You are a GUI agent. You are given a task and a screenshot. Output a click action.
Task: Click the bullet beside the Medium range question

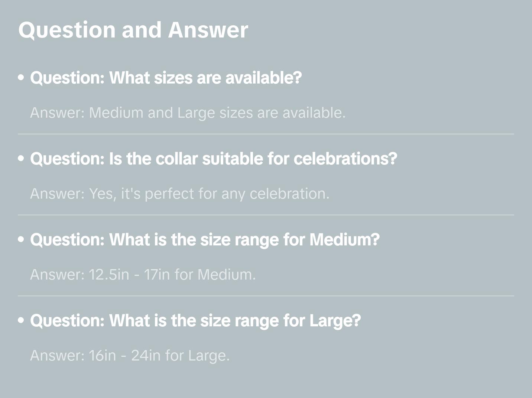click(x=21, y=239)
